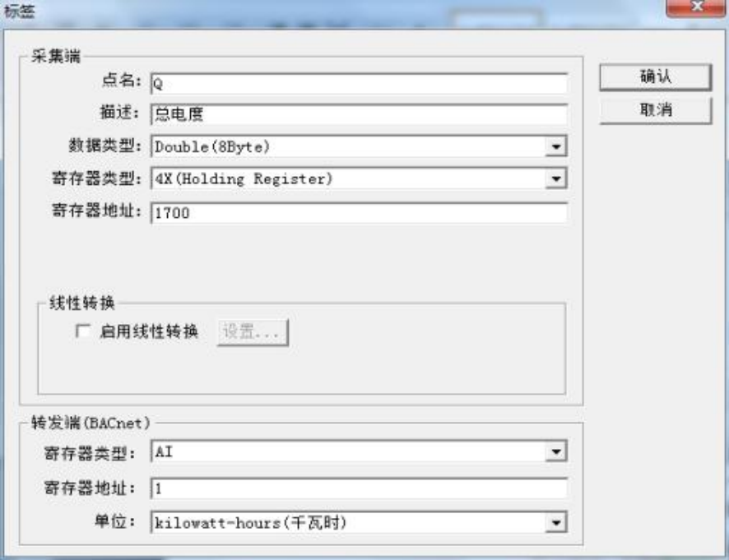
Task: Focus the 寄存器地址 field showing 1700
Action: (x=359, y=213)
